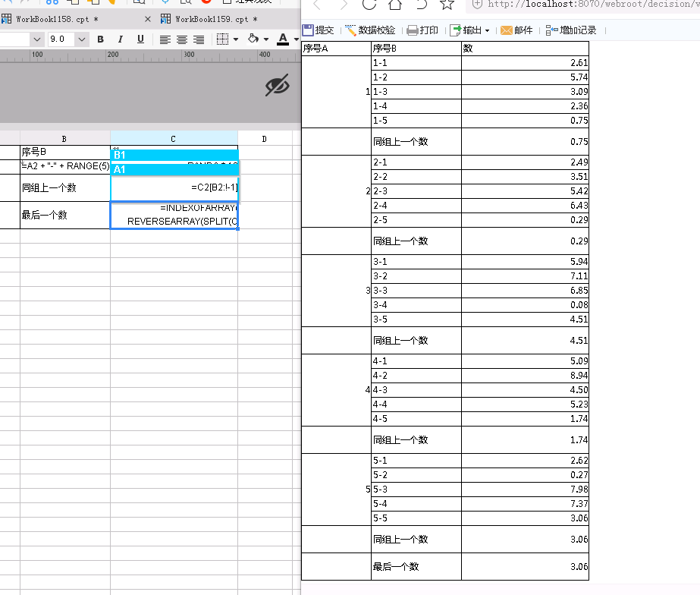Image resolution: width=700 pixels, height=595 pixels.
Task: Align cell text right
Action: 199,39
